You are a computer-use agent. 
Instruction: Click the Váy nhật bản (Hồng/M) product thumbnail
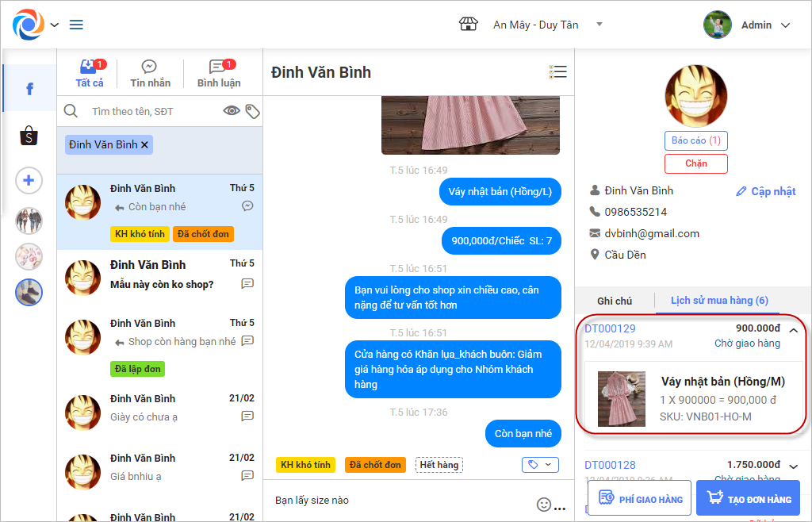pos(622,399)
